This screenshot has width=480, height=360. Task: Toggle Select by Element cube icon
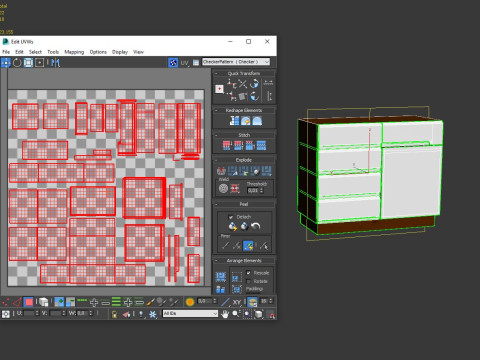(x=44, y=302)
